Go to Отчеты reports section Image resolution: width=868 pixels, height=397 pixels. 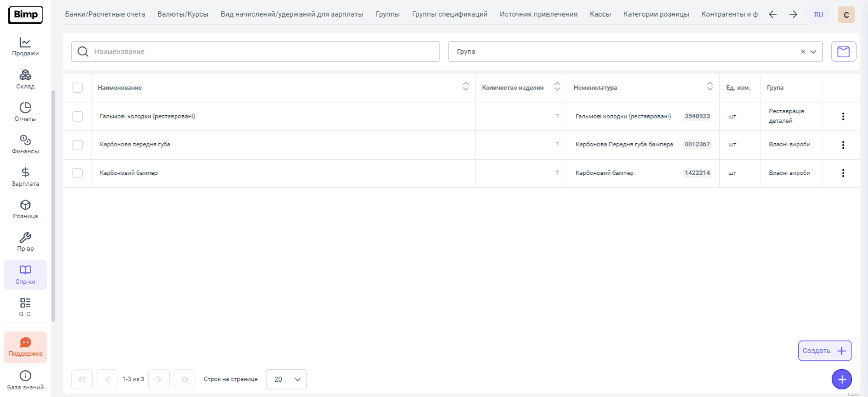[25, 112]
